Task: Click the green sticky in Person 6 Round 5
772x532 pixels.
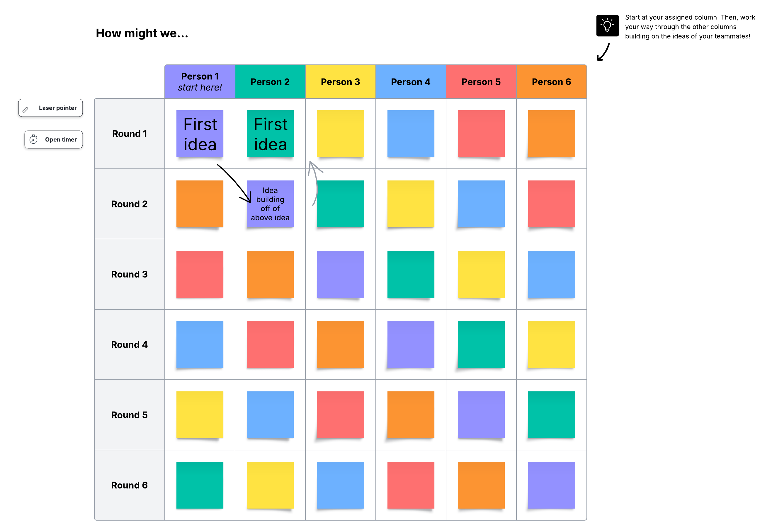Action: click(x=551, y=415)
